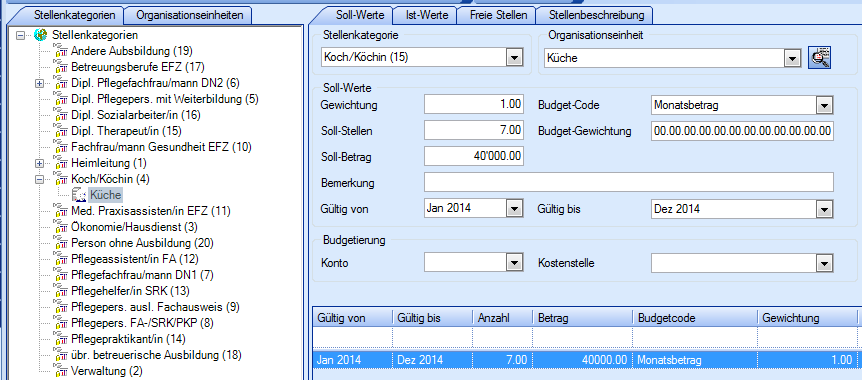Sort by Anzahl column header
Viewport: 862px width, 380px height.
tap(502, 318)
